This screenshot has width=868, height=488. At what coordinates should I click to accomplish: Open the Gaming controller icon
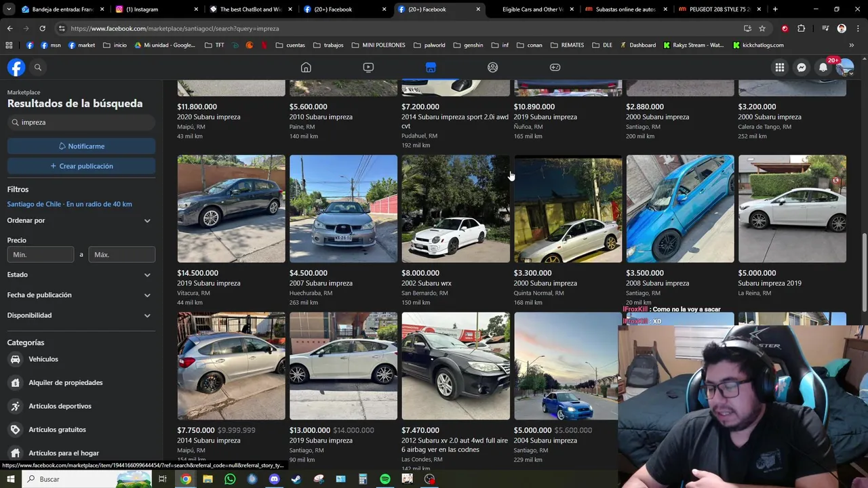pyautogui.click(x=555, y=67)
